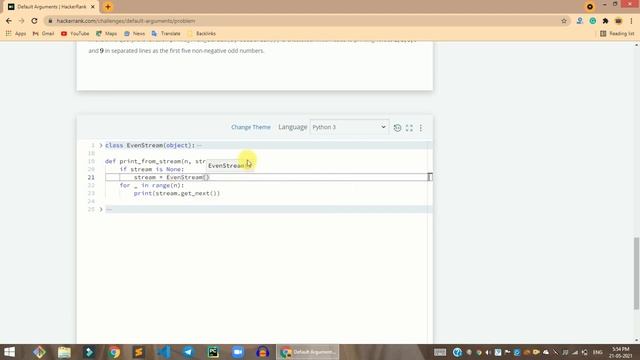Open PyCharm from the taskbar
Image resolution: width=640 pixels, height=360 pixels.
point(213,352)
